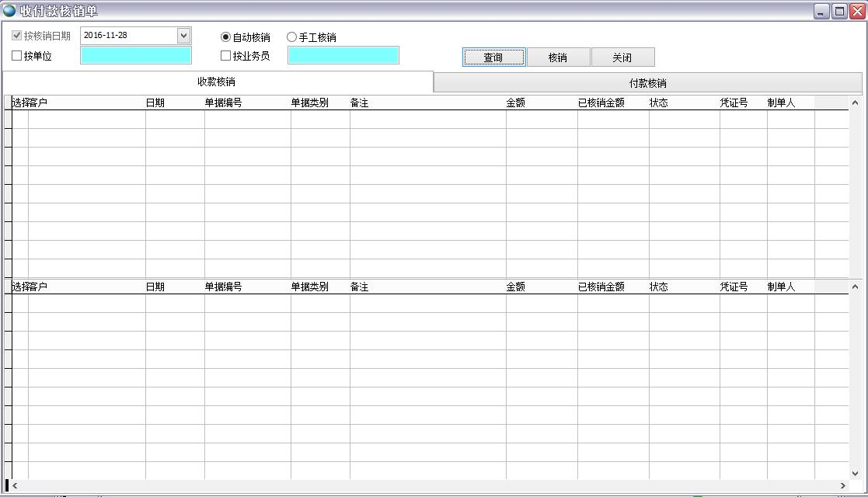Select 自动核销 radio button
The image size is (868, 497).
pyautogui.click(x=226, y=36)
